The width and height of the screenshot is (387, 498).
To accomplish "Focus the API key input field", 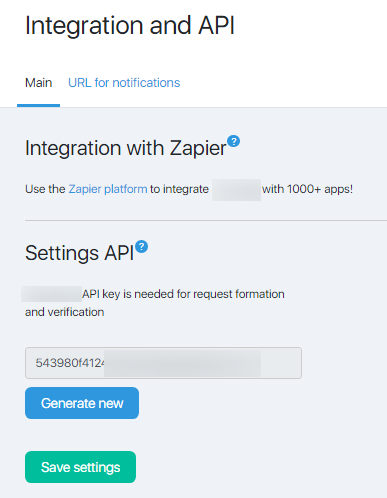I will point(163,363).
